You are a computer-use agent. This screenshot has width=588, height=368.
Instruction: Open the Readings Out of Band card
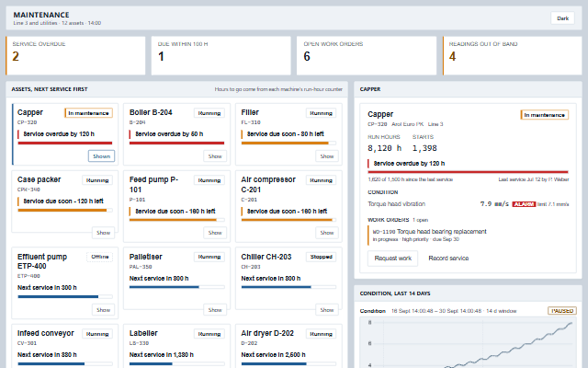(513, 55)
